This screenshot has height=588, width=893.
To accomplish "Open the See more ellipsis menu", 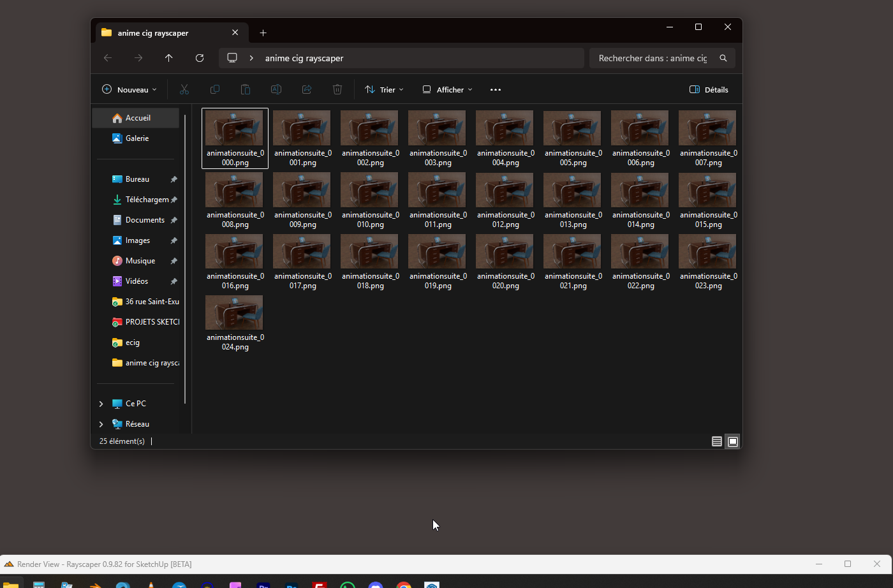I will tap(496, 90).
